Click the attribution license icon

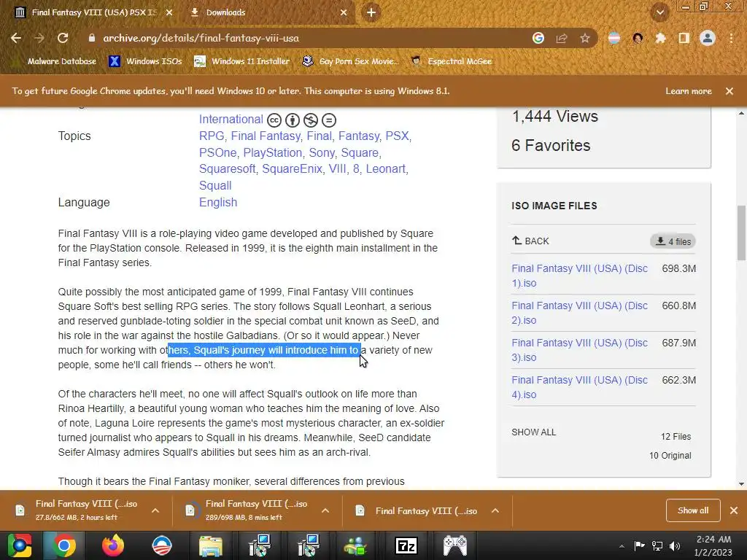tap(292, 120)
